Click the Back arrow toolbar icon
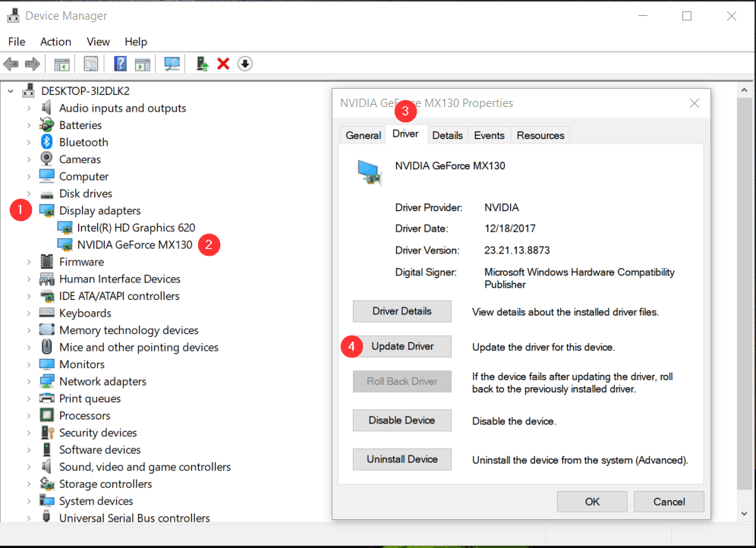 pos(11,64)
